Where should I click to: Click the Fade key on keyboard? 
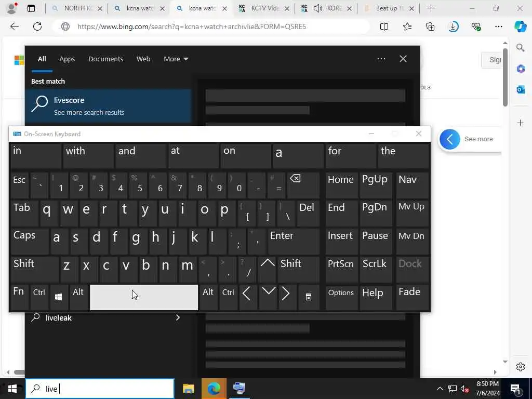412,297
